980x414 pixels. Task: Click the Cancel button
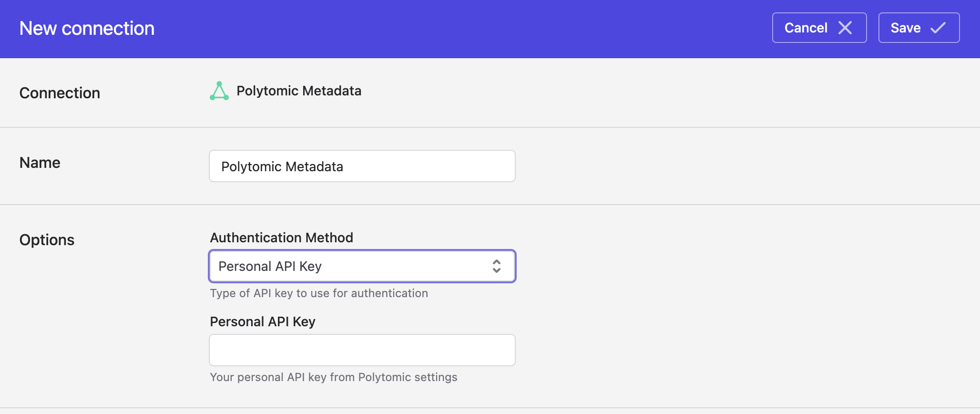tap(819, 28)
